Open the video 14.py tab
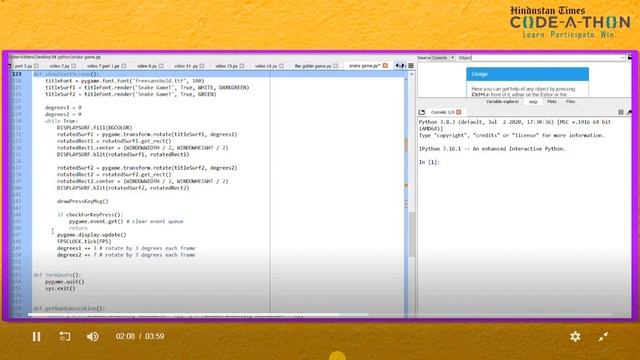The width and height of the screenshot is (640, 360). (x=186, y=66)
